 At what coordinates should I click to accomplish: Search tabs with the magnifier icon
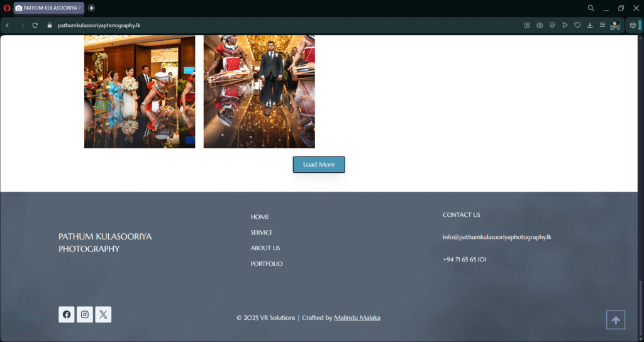pos(591,8)
